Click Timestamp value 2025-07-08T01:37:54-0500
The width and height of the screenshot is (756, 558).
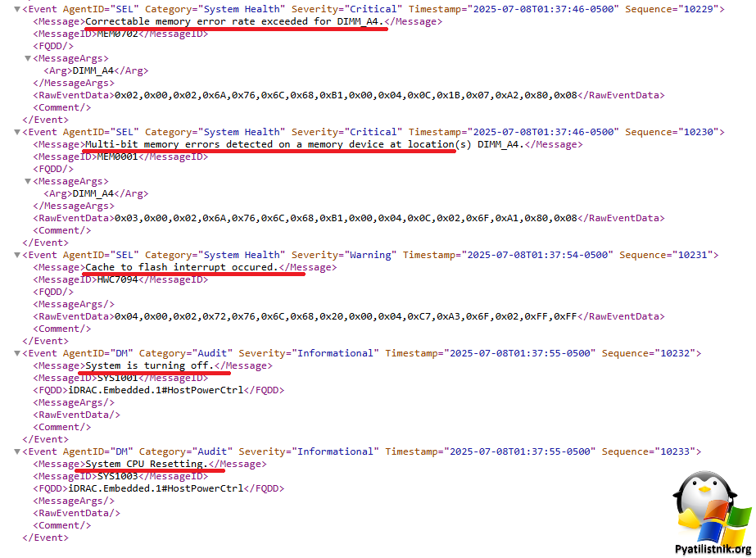pos(537,255)
